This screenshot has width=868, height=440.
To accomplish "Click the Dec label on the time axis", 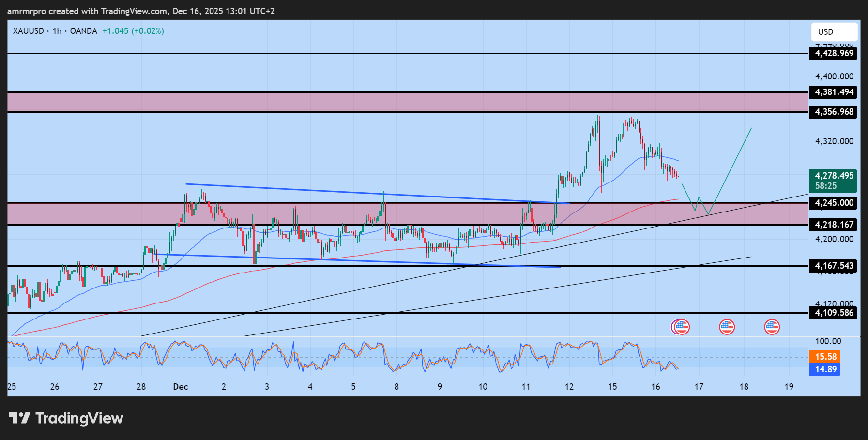I will (x=181, y=387).
